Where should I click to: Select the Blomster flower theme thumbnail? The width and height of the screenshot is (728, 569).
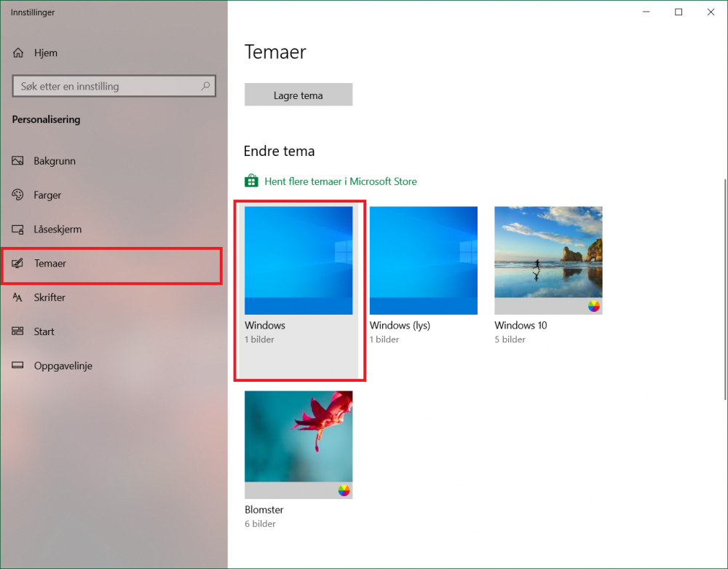tap(298, 445)
